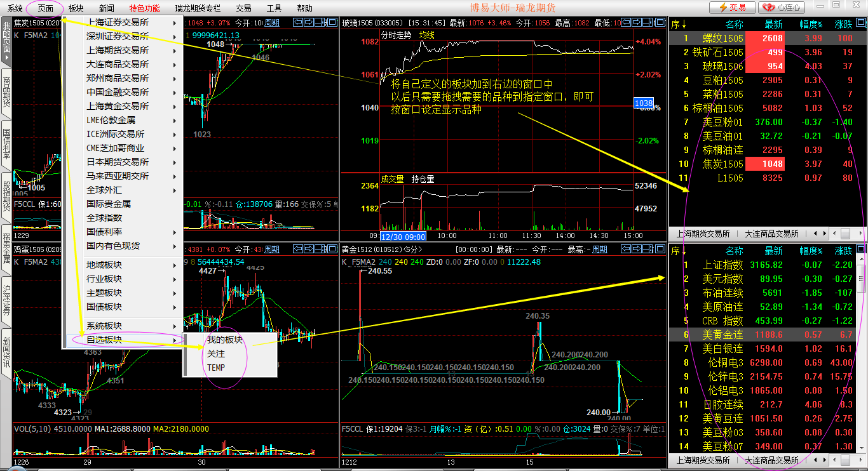Switch to 大连商品交易所 tab in upper list
This screenshot has width=868, height=471.
tap(771, 234)
